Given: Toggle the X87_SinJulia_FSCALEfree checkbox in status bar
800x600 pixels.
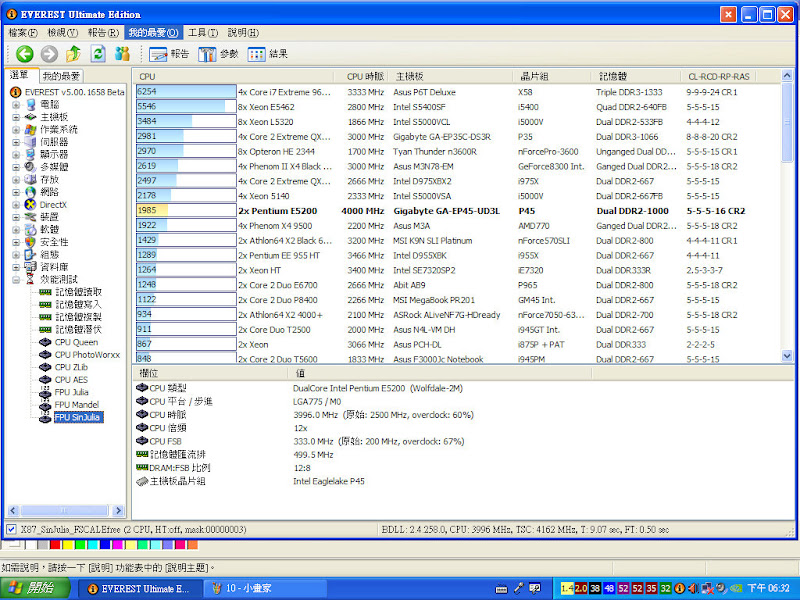Looking at the screenshot, I should point(11,529).
